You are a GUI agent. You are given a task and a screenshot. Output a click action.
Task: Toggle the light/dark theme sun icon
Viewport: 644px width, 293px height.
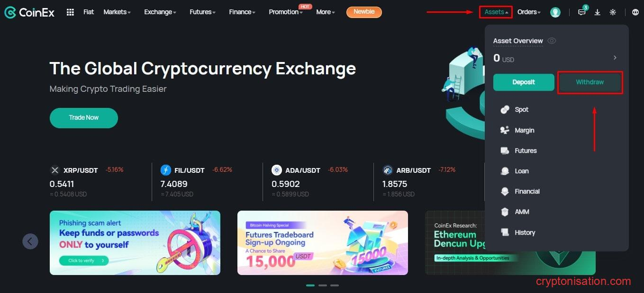coord(613,12)
